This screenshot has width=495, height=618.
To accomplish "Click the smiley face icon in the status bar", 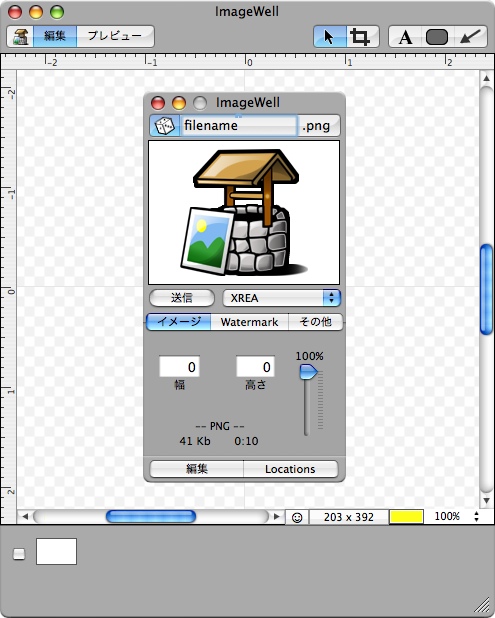I will [297, 517].
